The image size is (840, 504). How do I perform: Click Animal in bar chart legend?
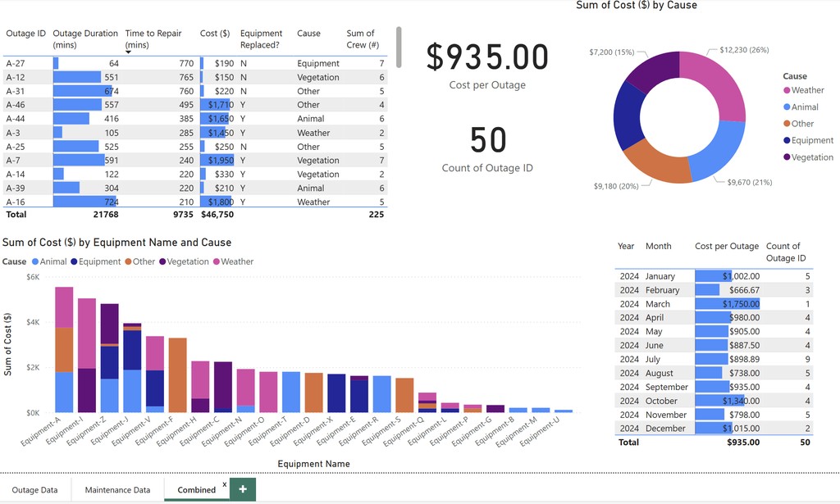(49, 261)
